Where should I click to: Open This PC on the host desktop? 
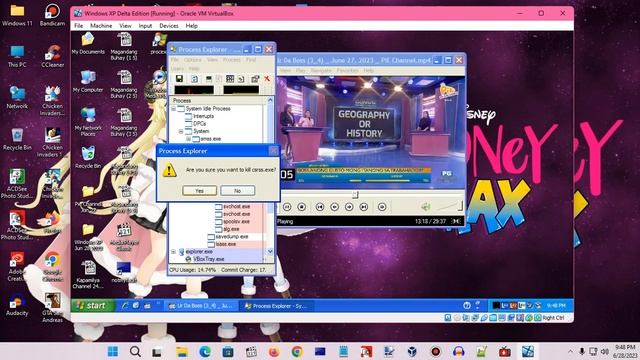pyautogui.click(x=17, y=56)
